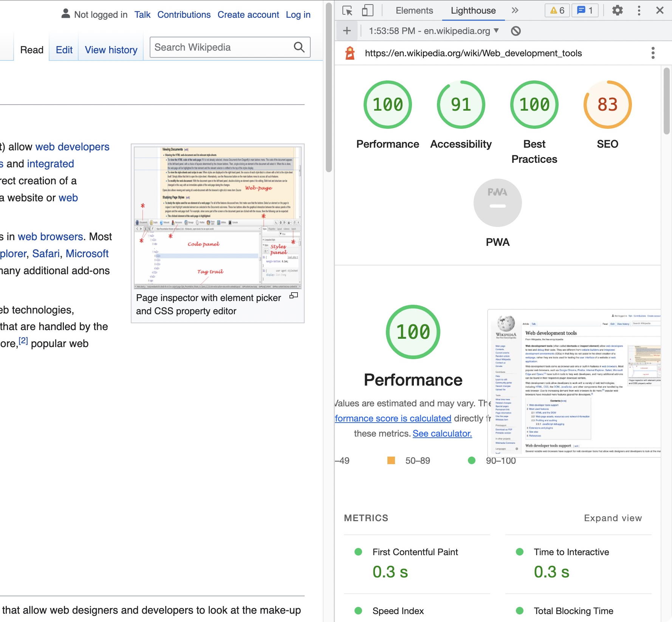Viewport: 672px width, 622px height.
Task: Open the integrated link
Action: [50, 164]
